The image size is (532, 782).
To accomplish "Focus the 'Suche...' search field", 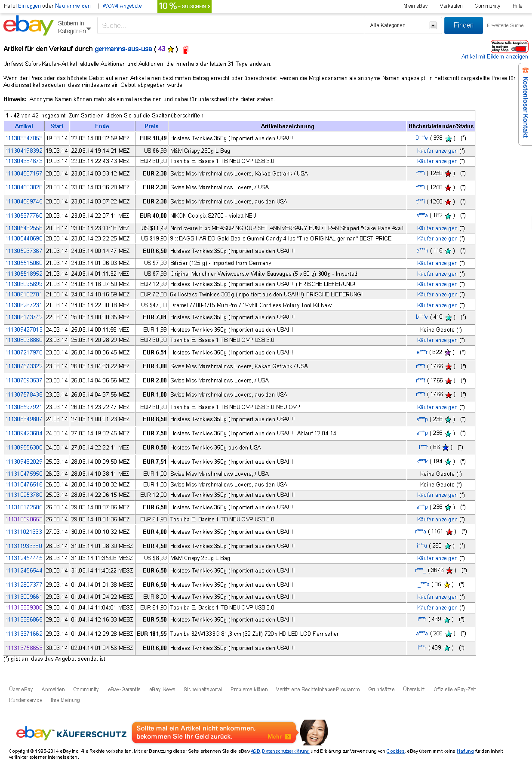I will pyautogui.click(x=231, y=25).
